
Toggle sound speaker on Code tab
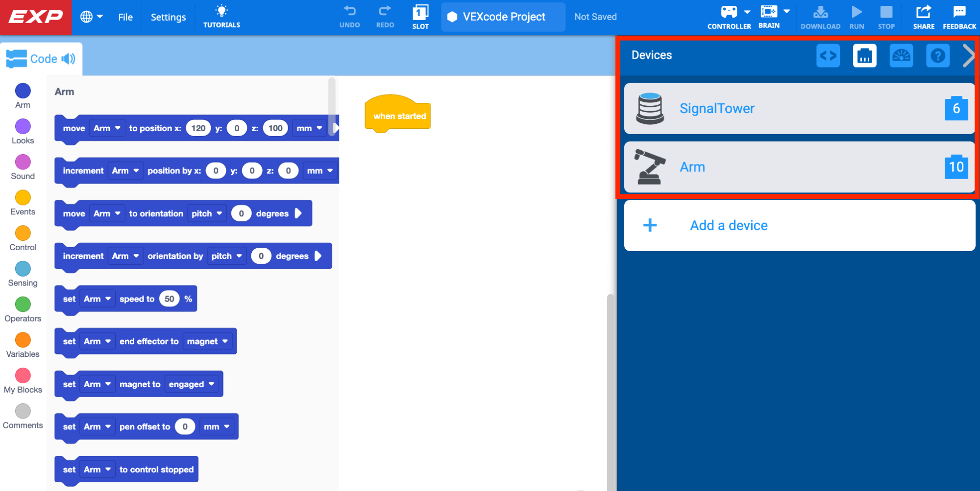pos(69,59)
